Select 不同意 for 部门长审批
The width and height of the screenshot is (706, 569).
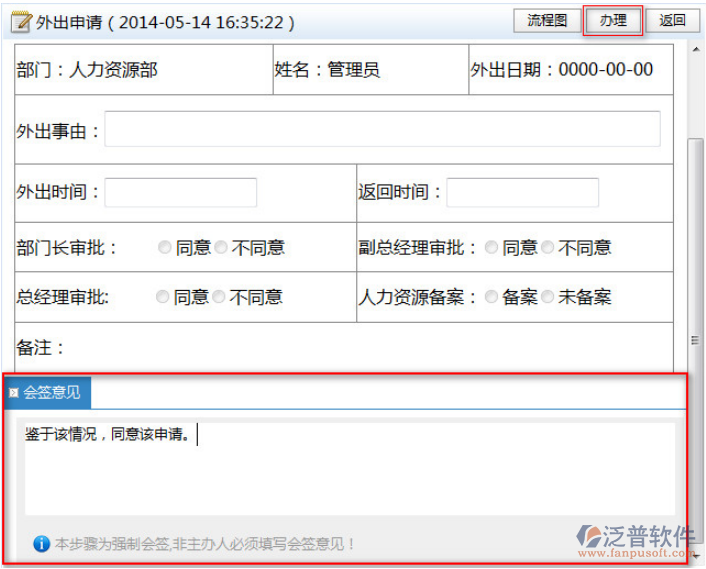coord(222,248)
